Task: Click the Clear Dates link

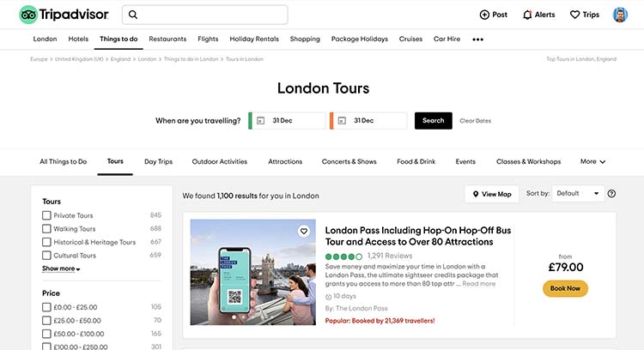Action: [475, 121]
